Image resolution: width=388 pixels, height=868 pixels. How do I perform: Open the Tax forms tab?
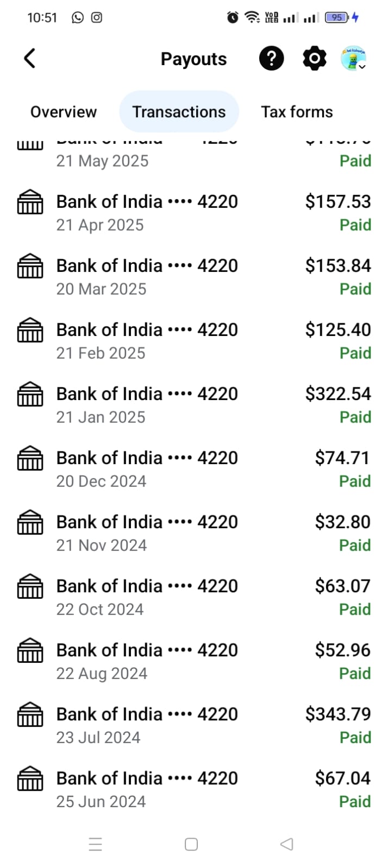pos(297,112)
